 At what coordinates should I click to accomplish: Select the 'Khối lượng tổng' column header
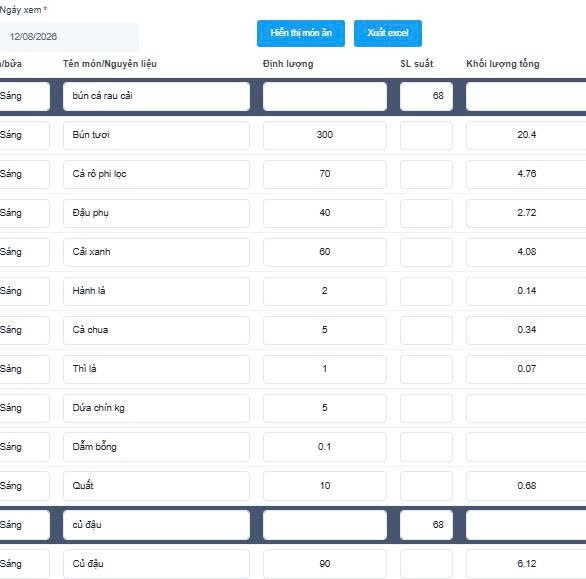(x=503, y=64)
